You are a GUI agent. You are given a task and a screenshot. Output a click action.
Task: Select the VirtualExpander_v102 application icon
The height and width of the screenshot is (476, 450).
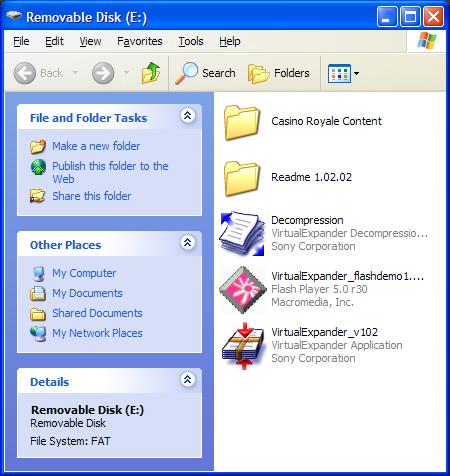pos(244,346)
